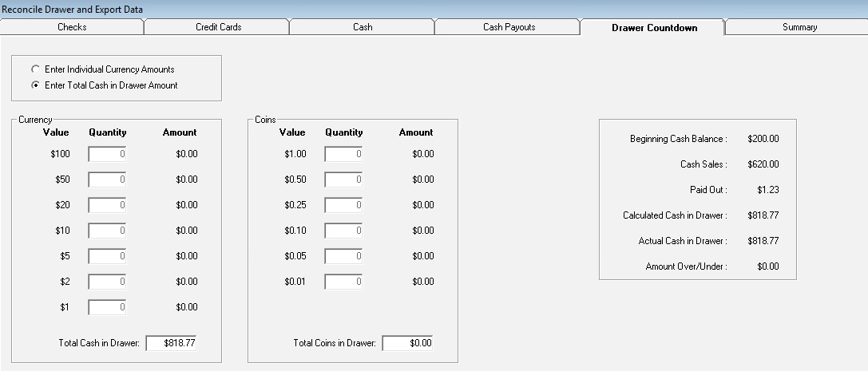Go to the Cash tab

(363, 27)
